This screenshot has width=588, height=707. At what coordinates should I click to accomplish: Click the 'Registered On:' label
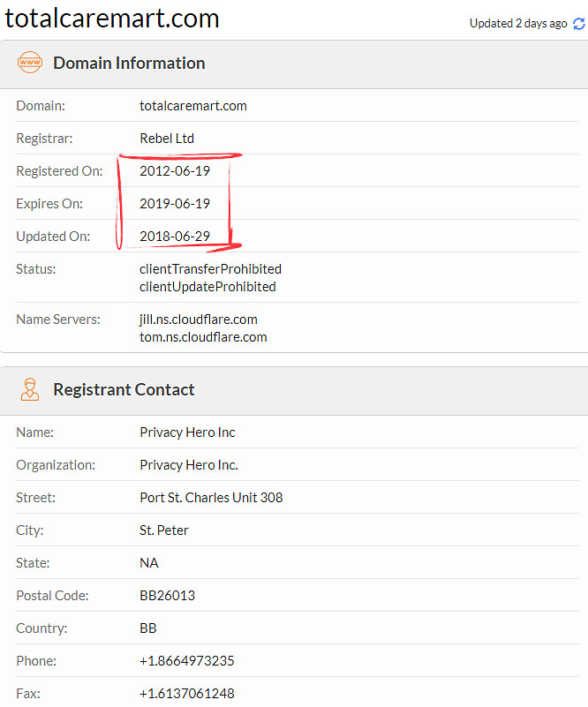[x=59, y=171]
